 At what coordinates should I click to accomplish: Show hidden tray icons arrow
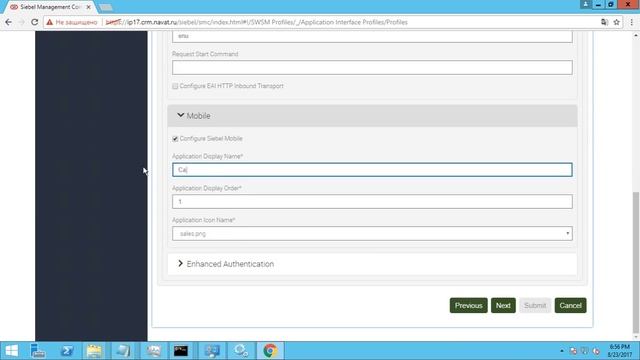click(562, 351)
